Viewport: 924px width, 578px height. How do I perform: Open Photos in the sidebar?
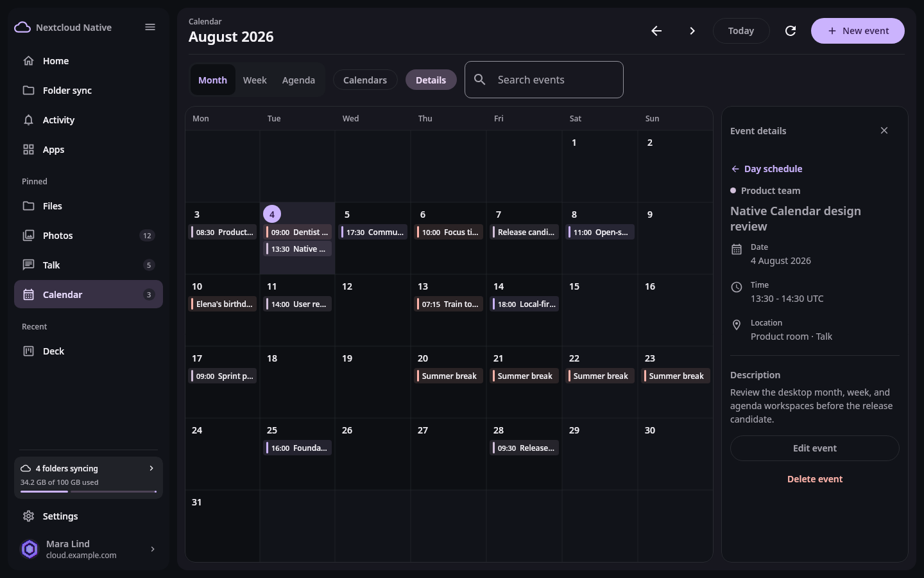89,236
